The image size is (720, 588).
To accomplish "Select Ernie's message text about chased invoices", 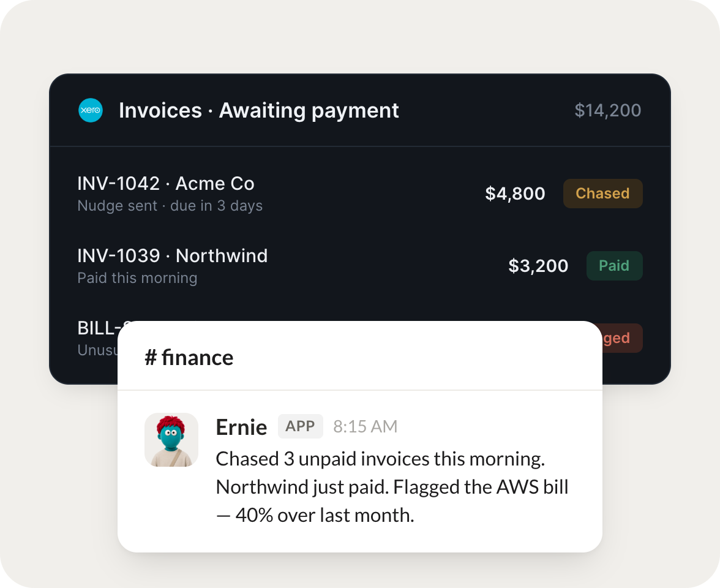I will click(392, 487).
